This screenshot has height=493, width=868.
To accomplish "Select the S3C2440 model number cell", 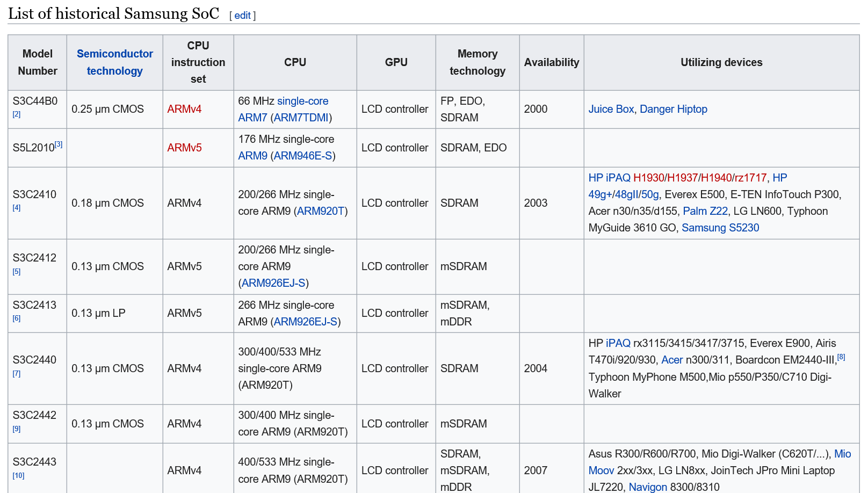I will [38, 368].
